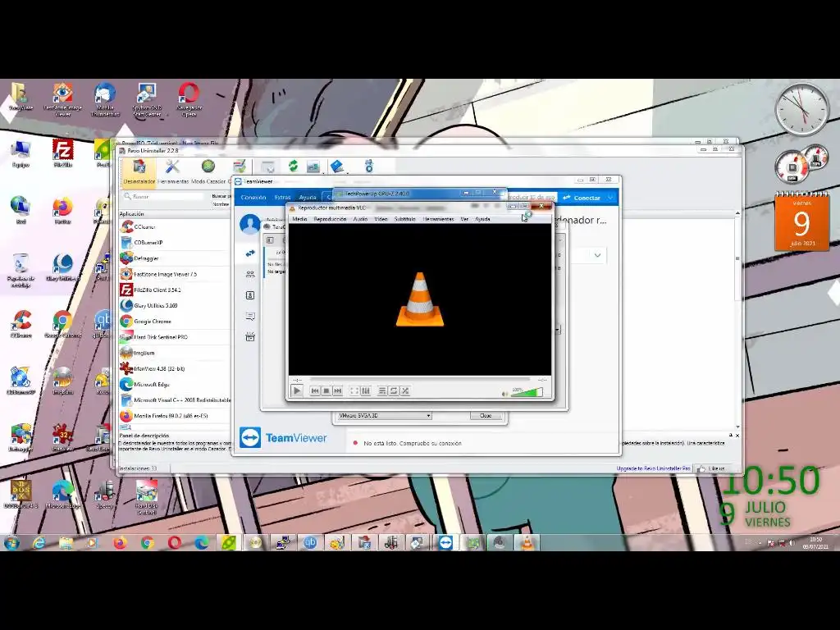Click TeamViewer Conectar button

[x=582, y=198]
